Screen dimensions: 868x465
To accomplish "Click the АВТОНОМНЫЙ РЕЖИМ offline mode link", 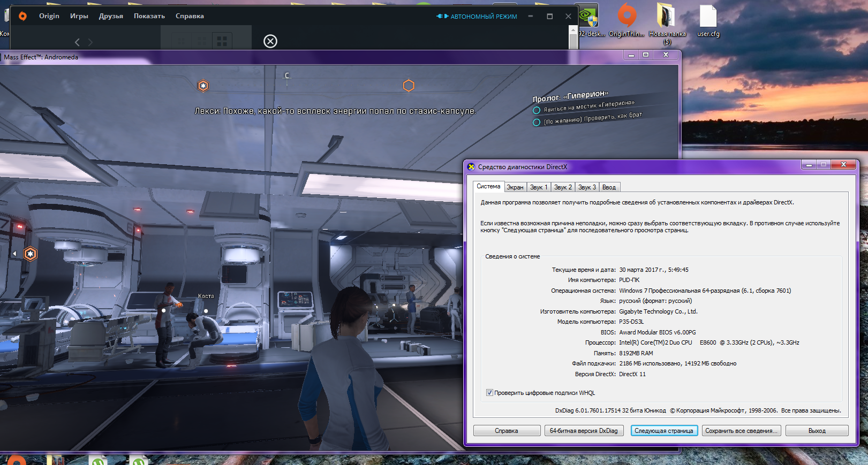I will 477,17.
